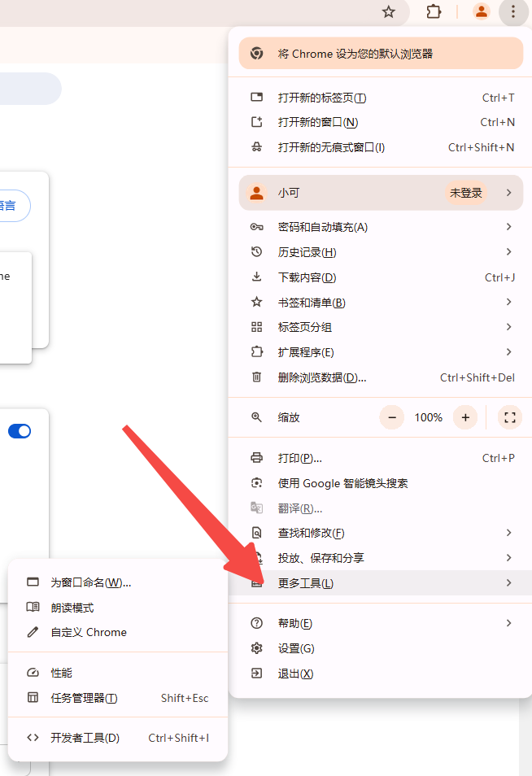The width and height of the screenshot is (532, 776).
Task: Expand the 密码和自动填充 submenu arrow
Action: [508, 227]
